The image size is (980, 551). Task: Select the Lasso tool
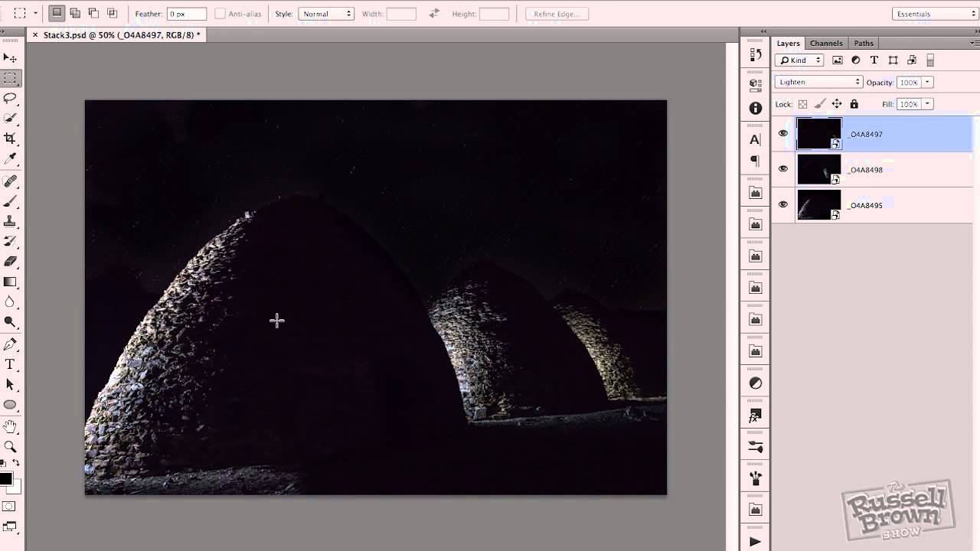(10, 98)
